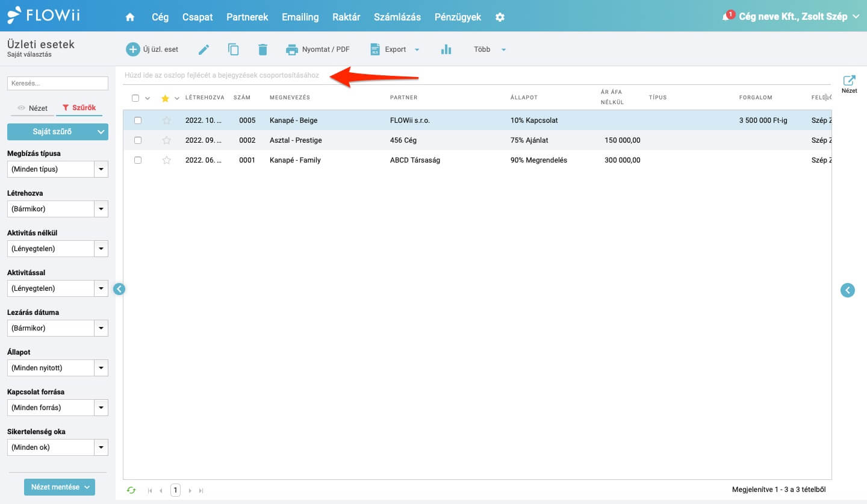Click the plus icon for new business case
Image resolution: width=867 pixels, height=504 pixels.
tap(132, 49)
